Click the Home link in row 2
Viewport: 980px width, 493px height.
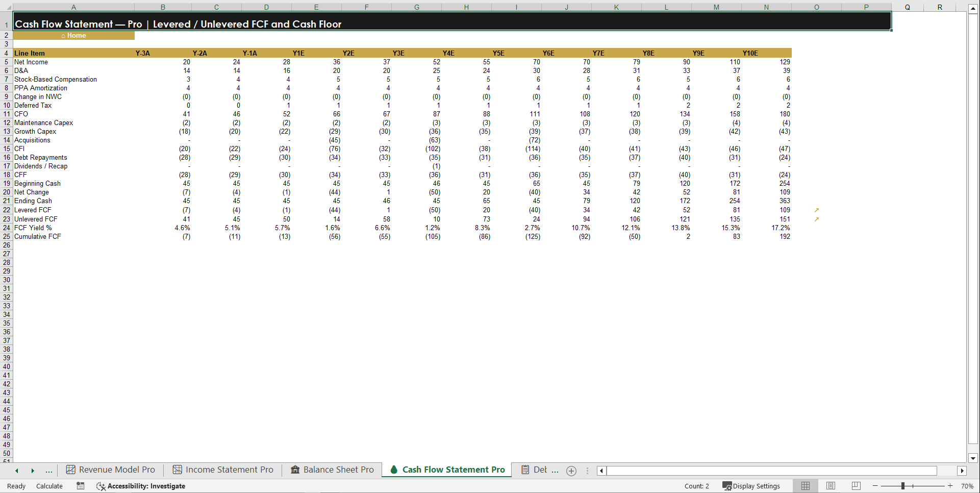74,36
